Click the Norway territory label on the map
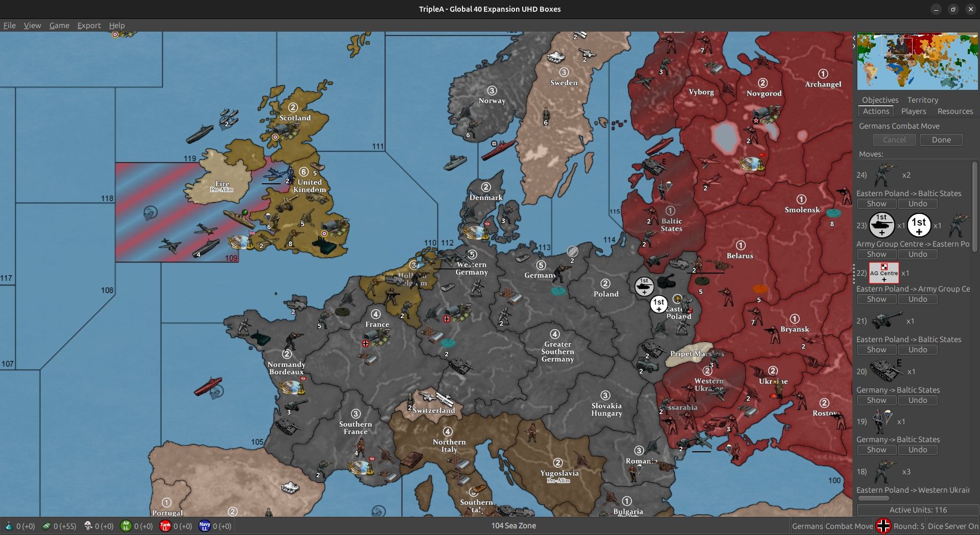Viewport: 980px width, 535px height. click(x=492, y=101)
